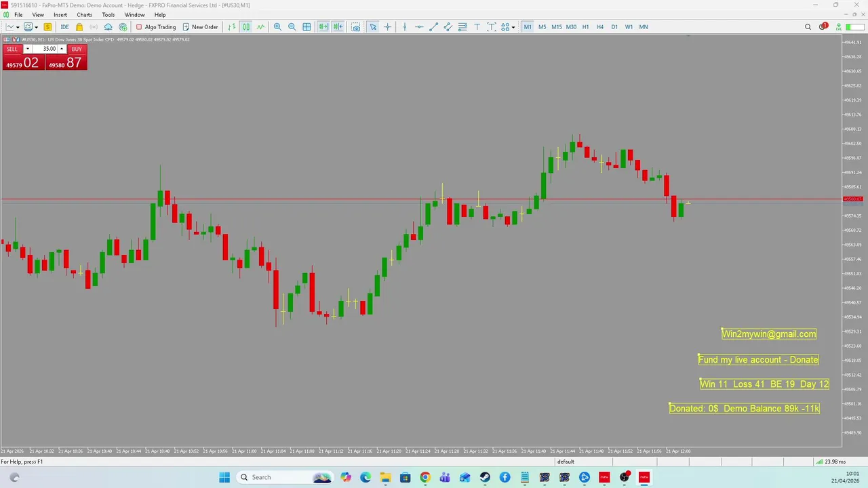Select the crosshair tool
This screenshot has width=868, height=488.
(388, 27)
